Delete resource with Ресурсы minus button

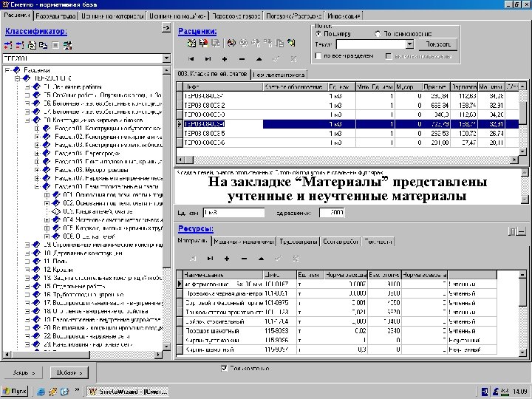pyautogui.click(x=244, y=258)
